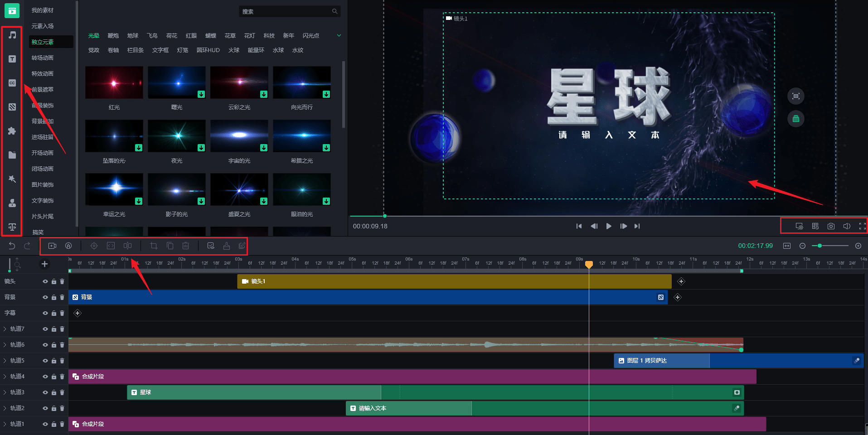This screenshot has height=435, width=868.
Task: Hide the 轨道5 track visibility
Action: [45, 361]
